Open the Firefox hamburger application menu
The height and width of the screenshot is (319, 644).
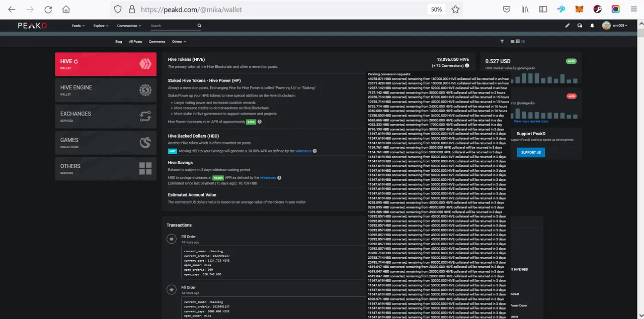tap(634, 9)
